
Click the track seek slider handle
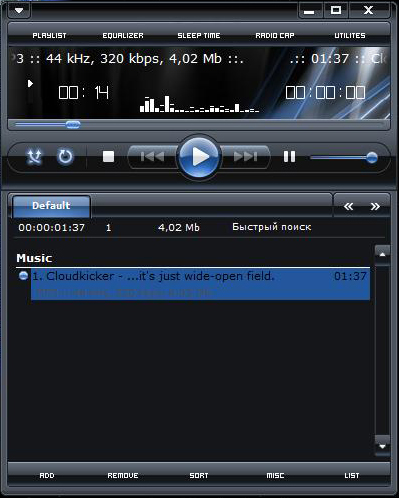(73, 125)
